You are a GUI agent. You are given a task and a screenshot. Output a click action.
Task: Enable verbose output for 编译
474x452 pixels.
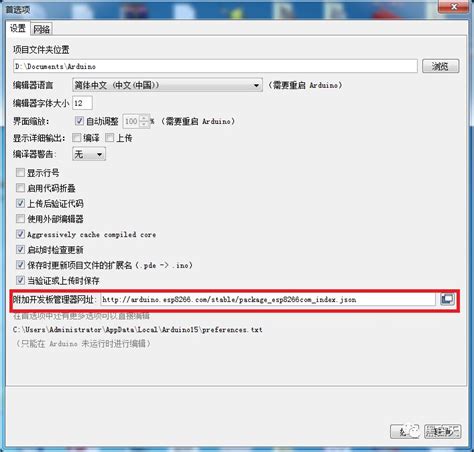pyautogui.click(x=77, y=137)
